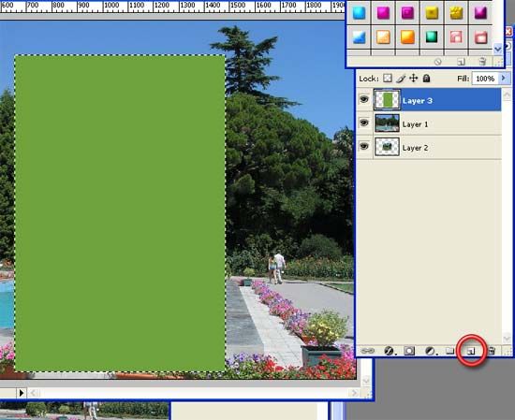Link layers using the chain icon
Viewport: 515px width, 420px height.
point(368,351)
